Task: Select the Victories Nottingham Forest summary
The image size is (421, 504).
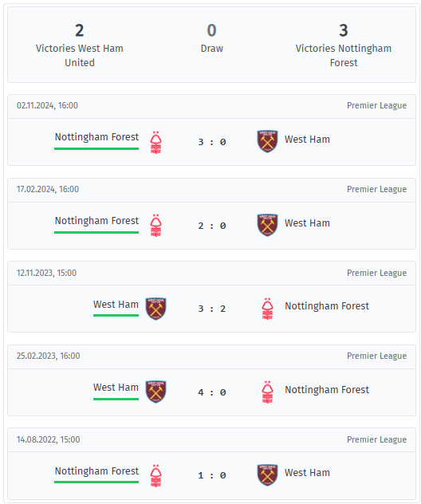Action: point(344,45)
